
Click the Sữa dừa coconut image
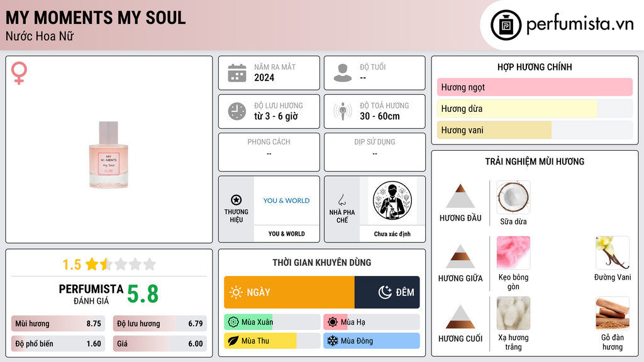coord(513,197)
